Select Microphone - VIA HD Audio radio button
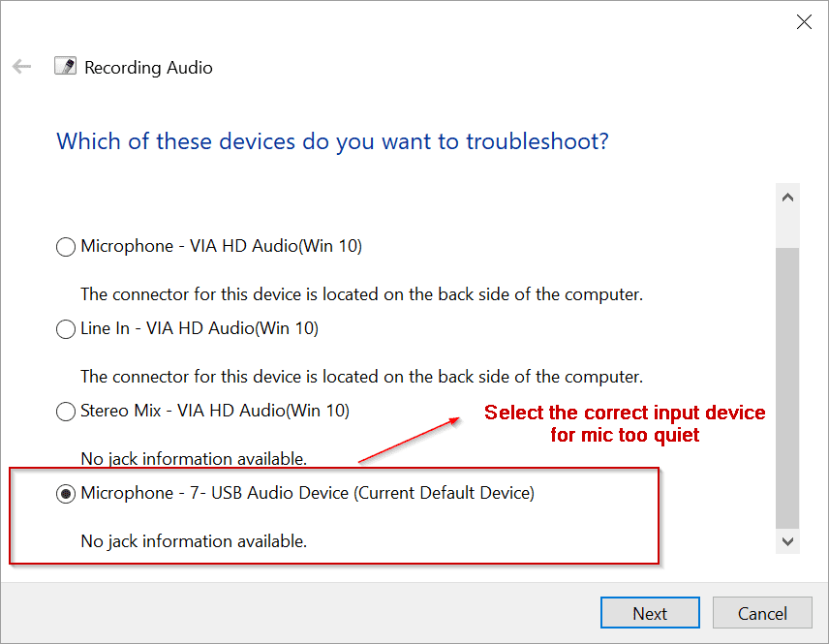The width and height of the screenshot is (829, 644). click(x=66, y=247)
